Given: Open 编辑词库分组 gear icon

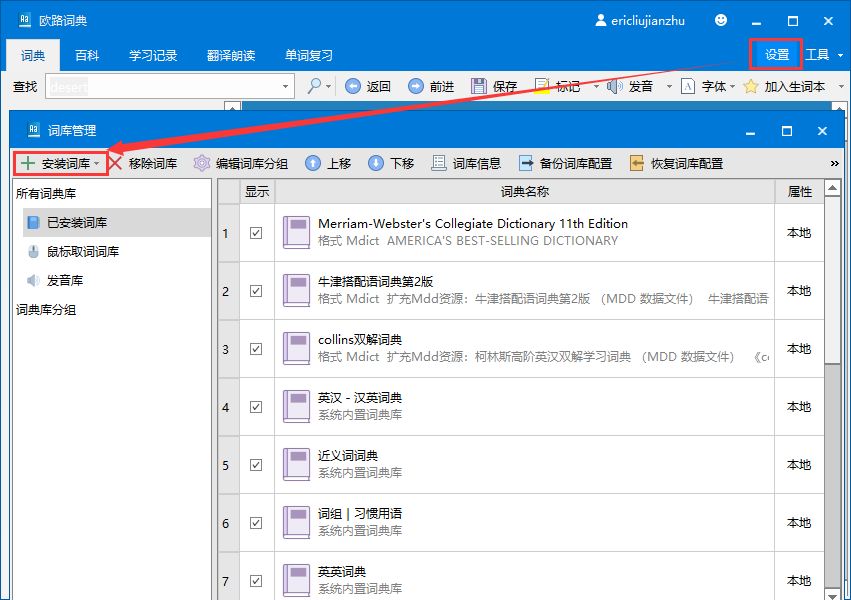Looking at the screenshot, I should point(202,163).
